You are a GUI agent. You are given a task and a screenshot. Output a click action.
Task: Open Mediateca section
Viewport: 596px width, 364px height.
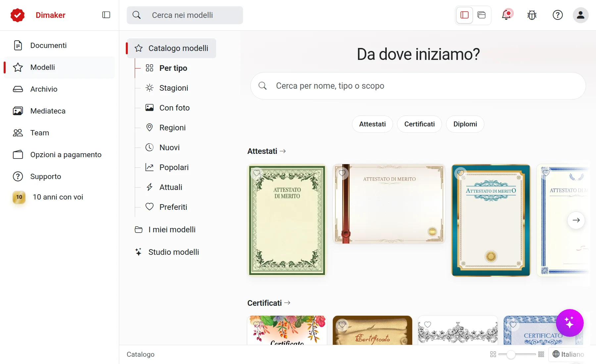(x=59, y=111)
